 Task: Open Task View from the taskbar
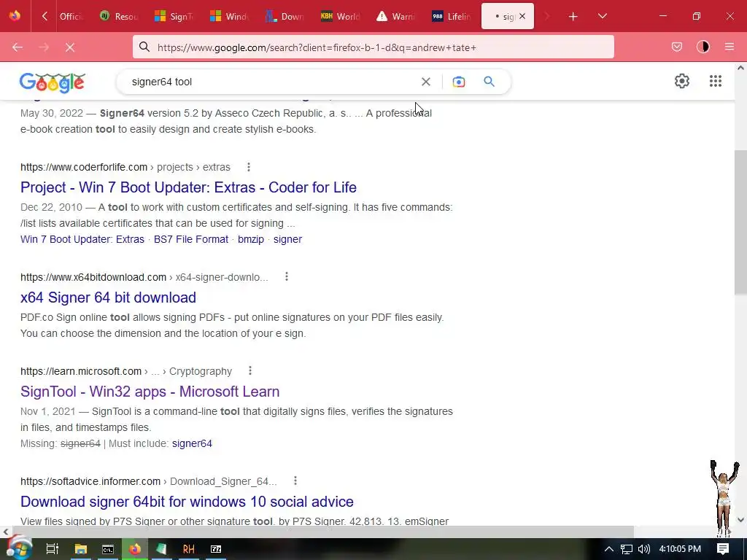coord(52,549)
